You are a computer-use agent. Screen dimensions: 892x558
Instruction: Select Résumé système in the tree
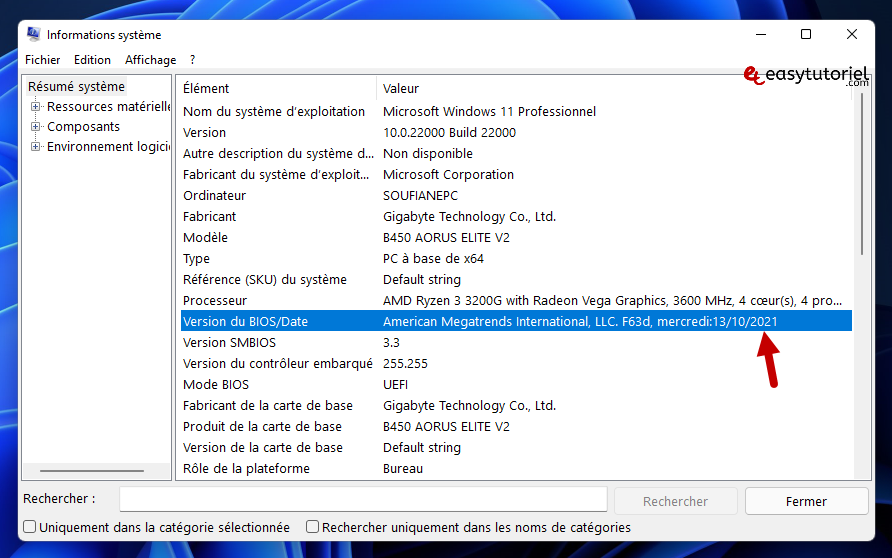pos(76,86)
